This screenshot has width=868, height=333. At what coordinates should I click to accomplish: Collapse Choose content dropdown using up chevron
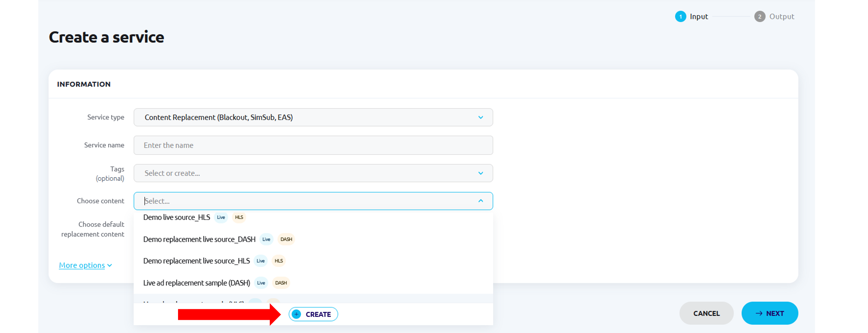coord(481,201)
